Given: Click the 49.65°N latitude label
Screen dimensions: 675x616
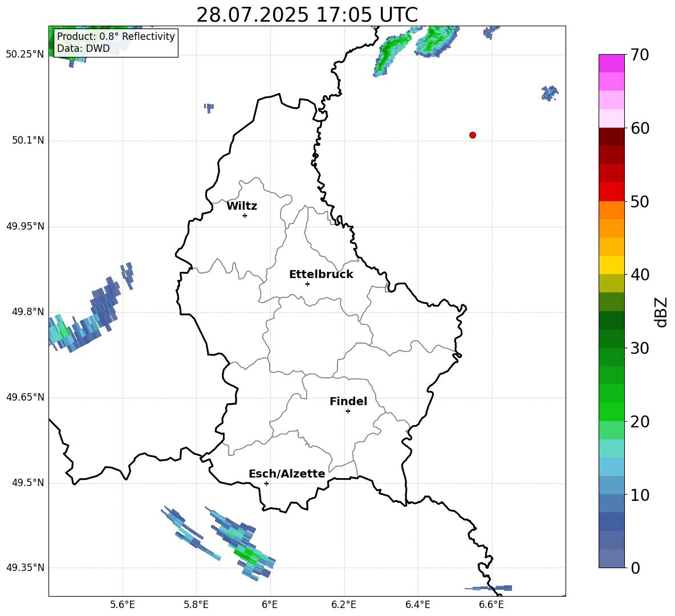Looking at the screenshot, I should click(x=25, y=397).
